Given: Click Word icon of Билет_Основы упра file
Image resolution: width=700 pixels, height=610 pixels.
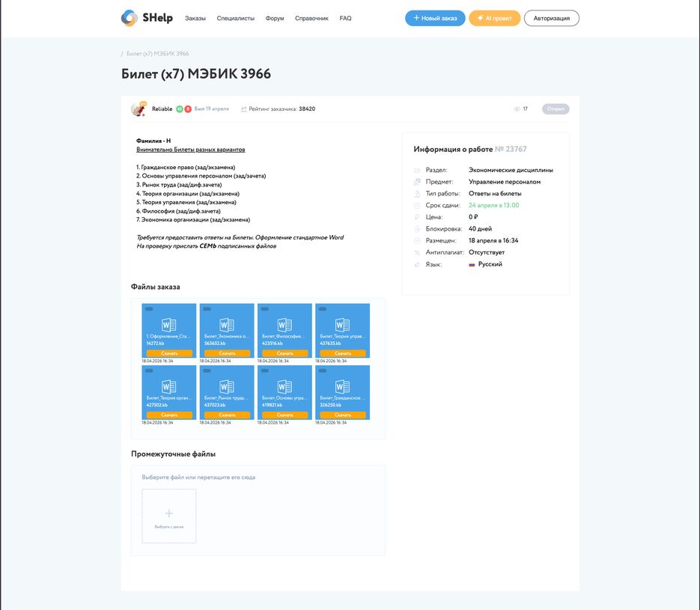Looking at the screenshot, I should coord(284,386).
